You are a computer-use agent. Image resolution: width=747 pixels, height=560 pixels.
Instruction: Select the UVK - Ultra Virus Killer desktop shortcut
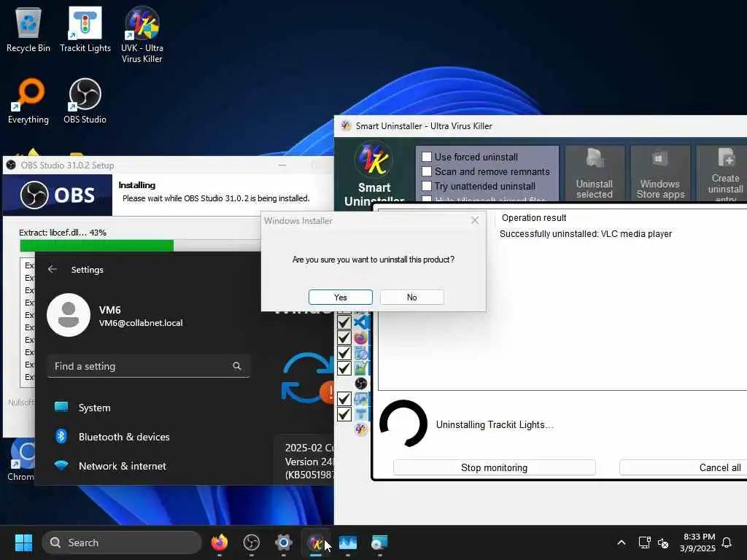point(142,34)
